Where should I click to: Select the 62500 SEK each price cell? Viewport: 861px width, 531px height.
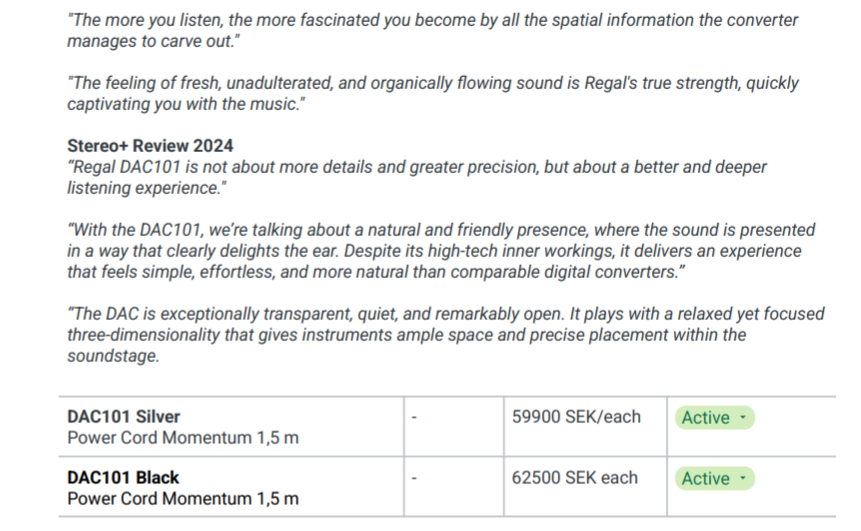pos(574,478)
